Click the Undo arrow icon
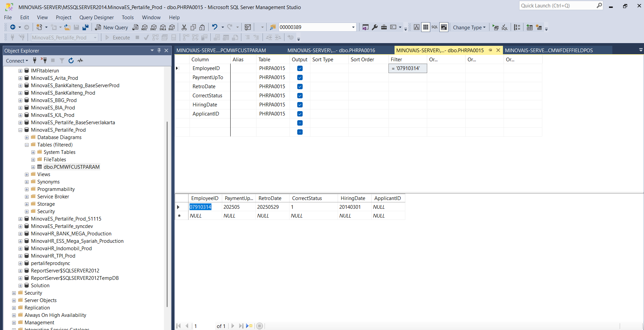644x330 pixels. (215, 27)
